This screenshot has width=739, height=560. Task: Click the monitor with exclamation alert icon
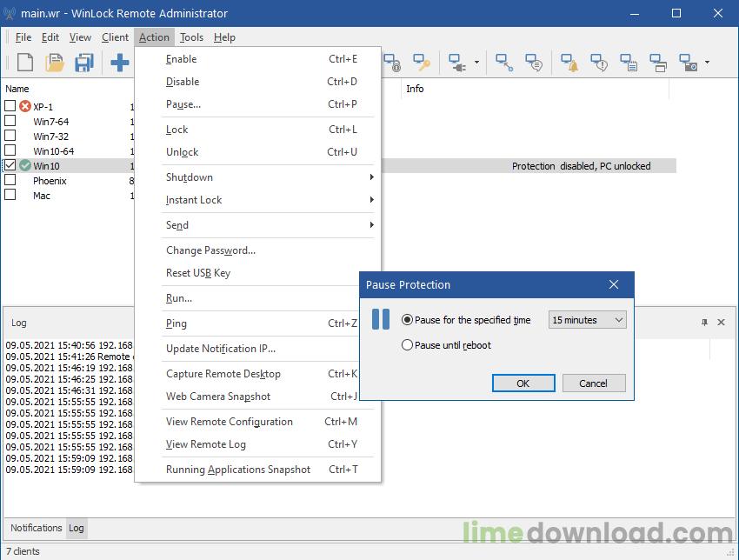click(x=599, y=63)
